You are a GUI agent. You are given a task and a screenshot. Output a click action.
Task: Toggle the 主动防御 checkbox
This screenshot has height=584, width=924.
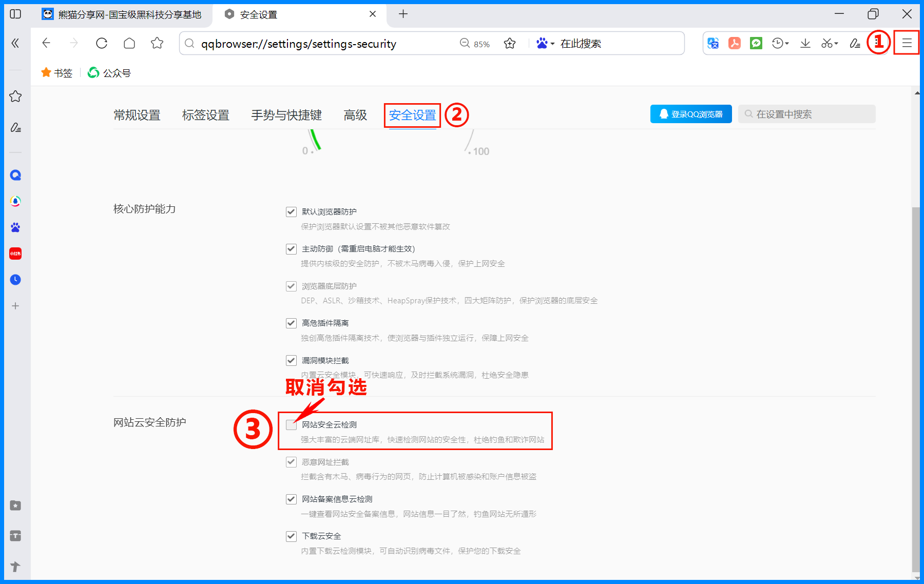pos(291,249)
